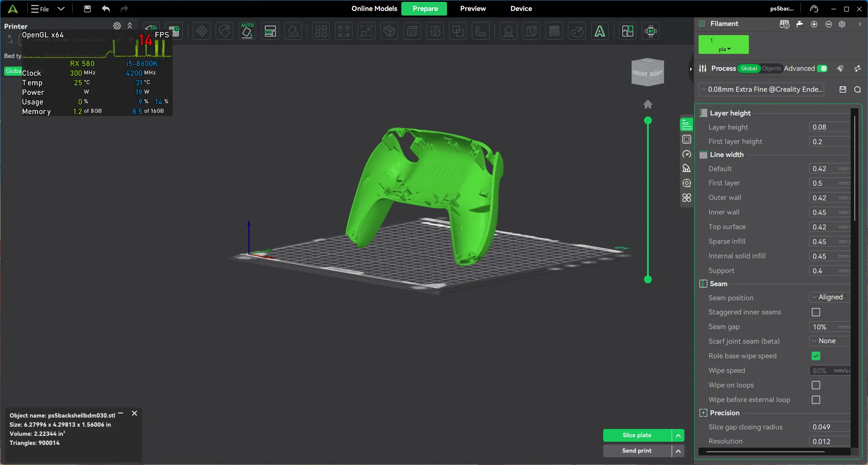
Task: Open the Speed settings gauge icon
Action: point(687,154)
